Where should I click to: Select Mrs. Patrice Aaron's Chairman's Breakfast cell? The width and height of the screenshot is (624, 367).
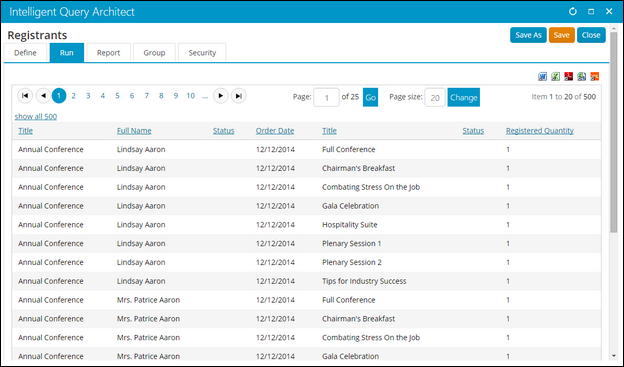point(359,319)
